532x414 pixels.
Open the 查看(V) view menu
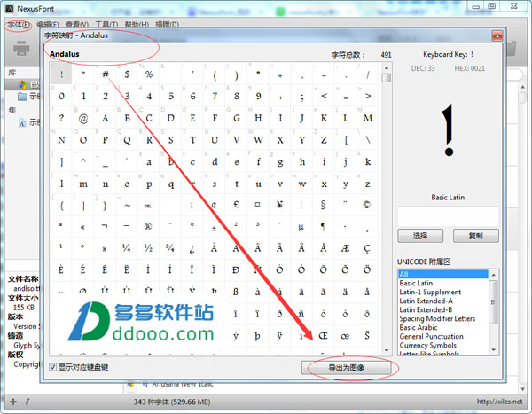pos(76,25)
